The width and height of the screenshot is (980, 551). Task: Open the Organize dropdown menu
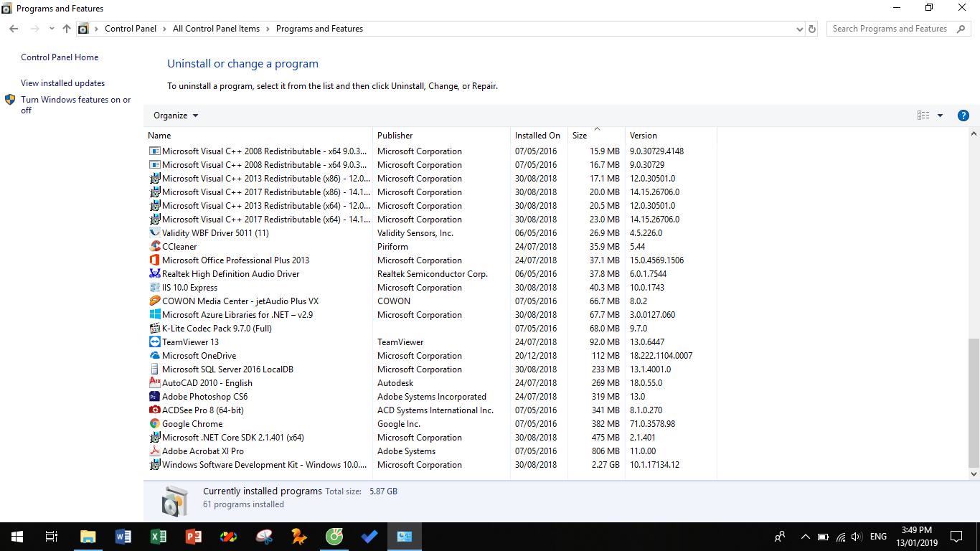[176, 116]
